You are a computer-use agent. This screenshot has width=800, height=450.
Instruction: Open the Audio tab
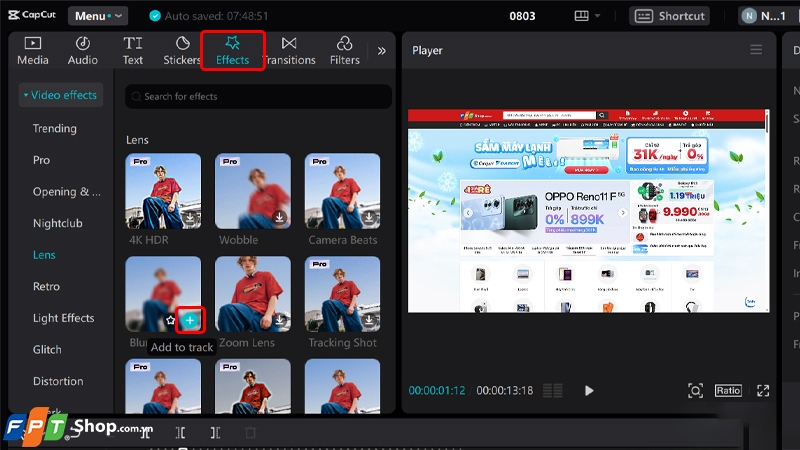83,51
